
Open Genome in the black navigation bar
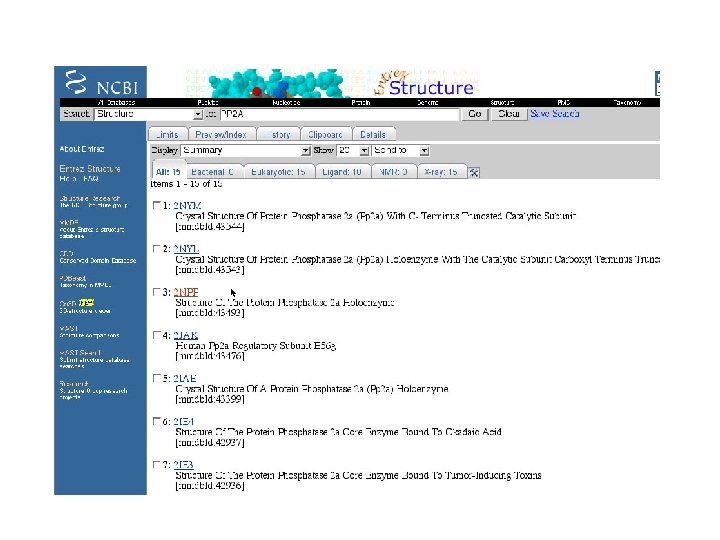428,102
